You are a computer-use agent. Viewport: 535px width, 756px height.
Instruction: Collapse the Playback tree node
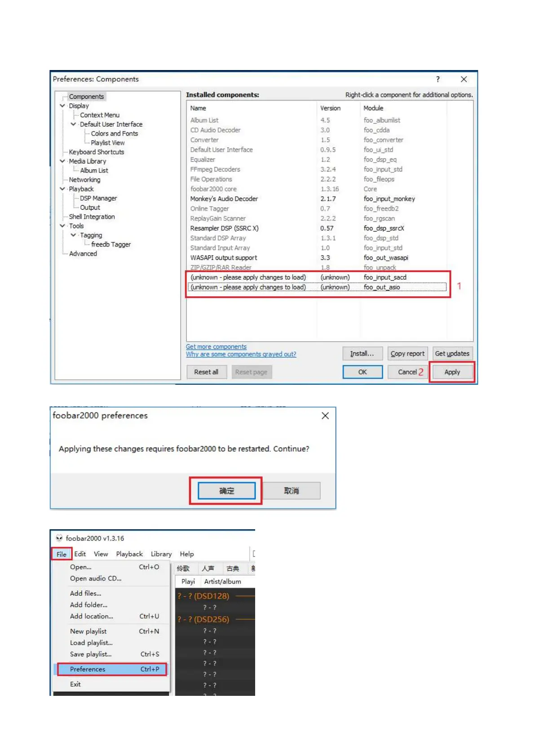tap(62, 189)
